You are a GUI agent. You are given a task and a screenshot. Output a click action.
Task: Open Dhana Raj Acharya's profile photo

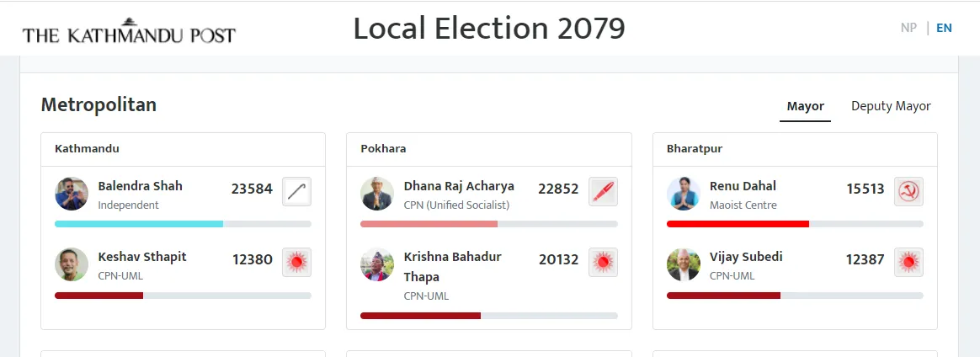pos(377,193)
